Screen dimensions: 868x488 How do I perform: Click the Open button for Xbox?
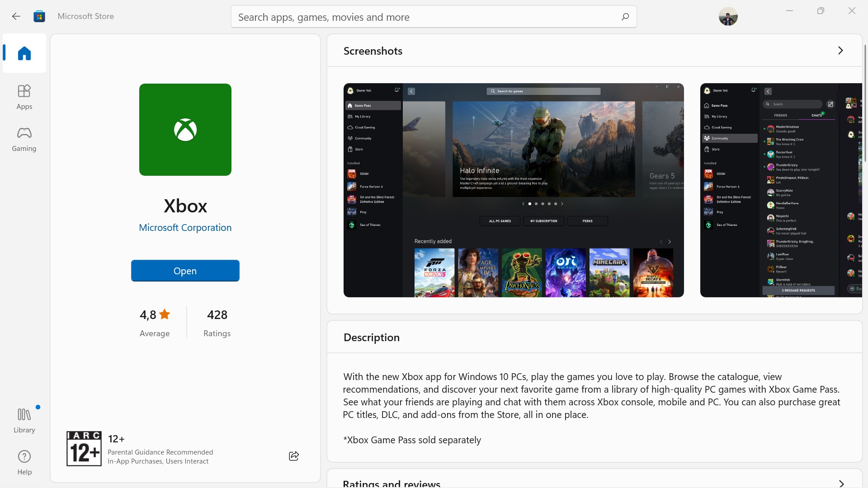[x=185, y=271]
